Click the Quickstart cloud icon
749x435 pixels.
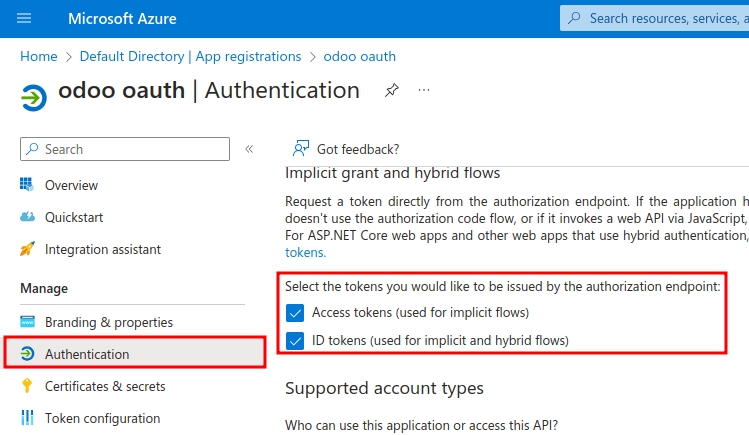(27, 217)
